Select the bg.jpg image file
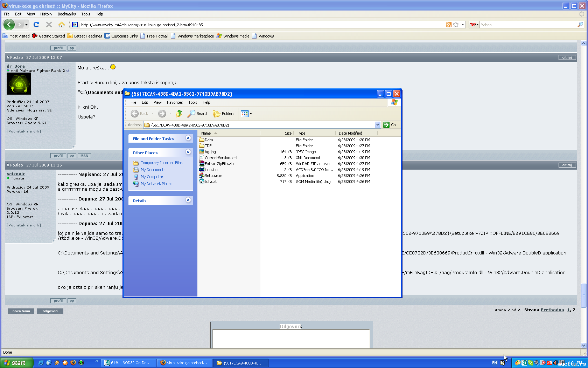 pos(207,152)
